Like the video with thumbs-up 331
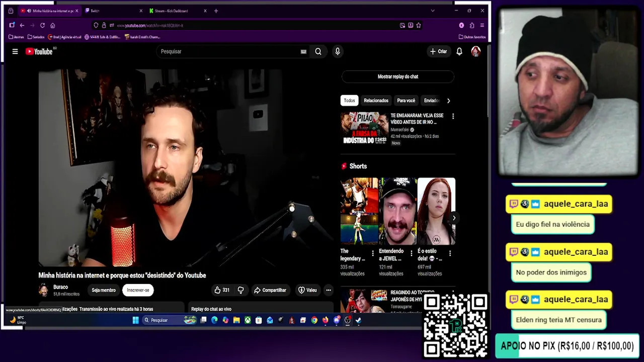This screenshot has height=362, width=644. coord(222,290)
